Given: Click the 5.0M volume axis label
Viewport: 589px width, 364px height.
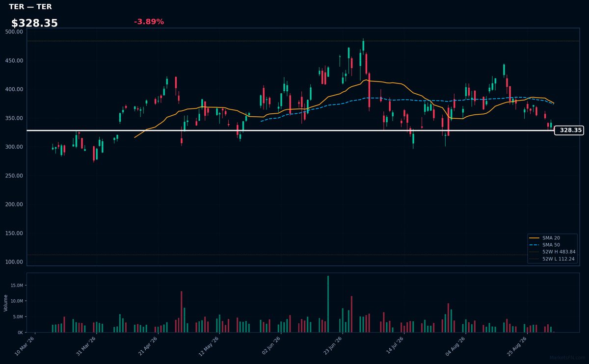Looking at the screenshot, I should click(18, 317).
